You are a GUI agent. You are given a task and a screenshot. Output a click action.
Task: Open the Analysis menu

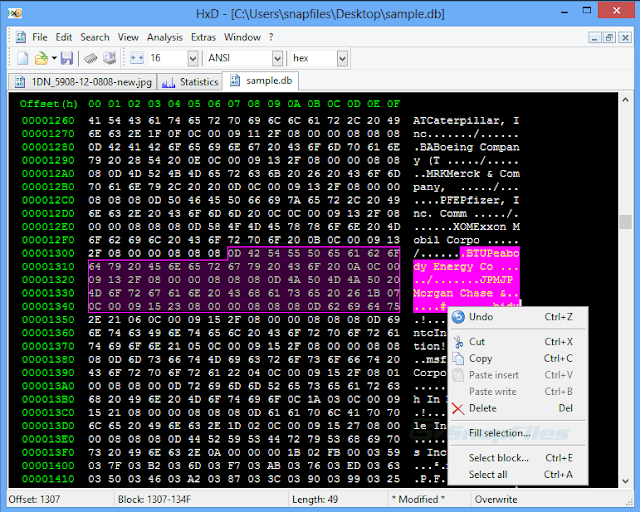[164, 37]
